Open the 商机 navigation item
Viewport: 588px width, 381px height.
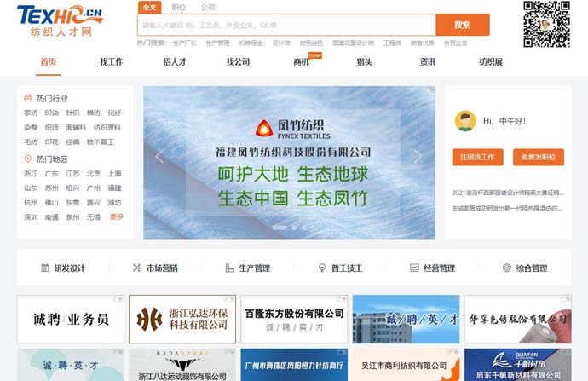coord(301,62)
